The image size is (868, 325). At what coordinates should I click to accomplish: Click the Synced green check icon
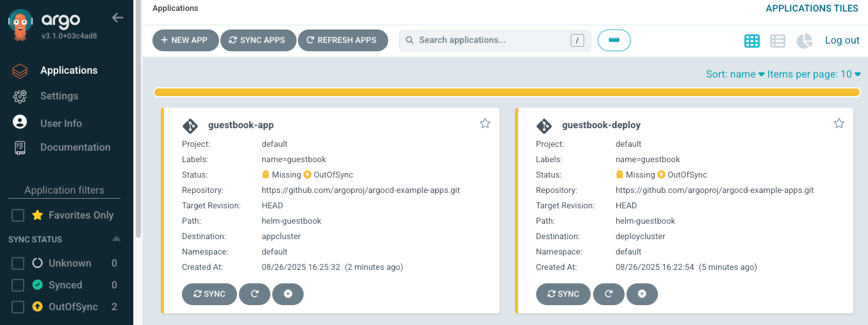37,285
